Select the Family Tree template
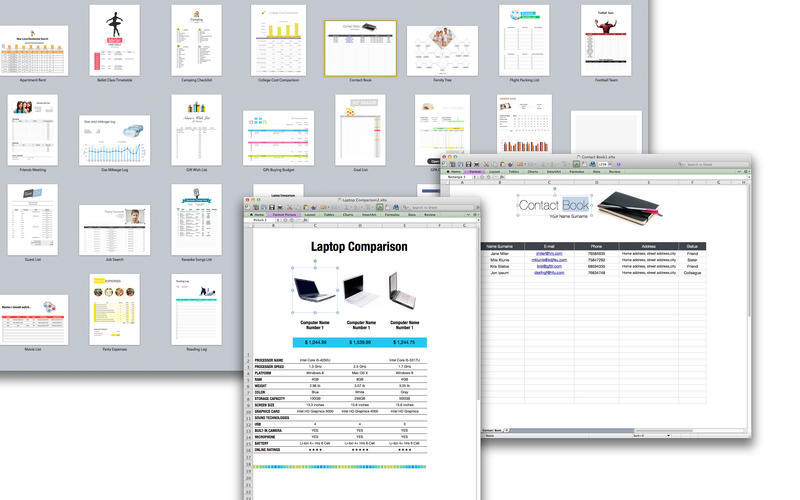The width and height of the screenshot is (800, 500). (442, 51)
